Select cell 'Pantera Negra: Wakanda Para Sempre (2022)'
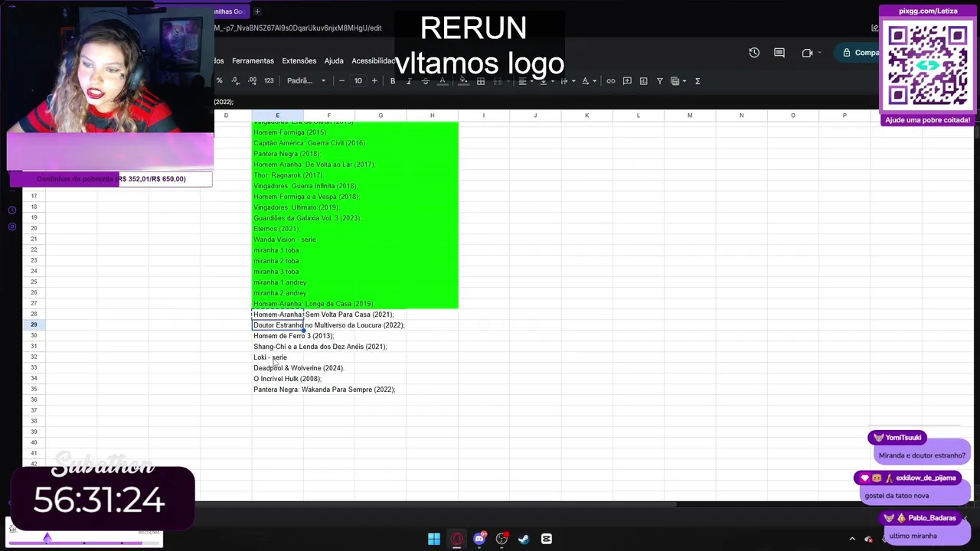Screen dimensions: 980x551 coord(324,390)
